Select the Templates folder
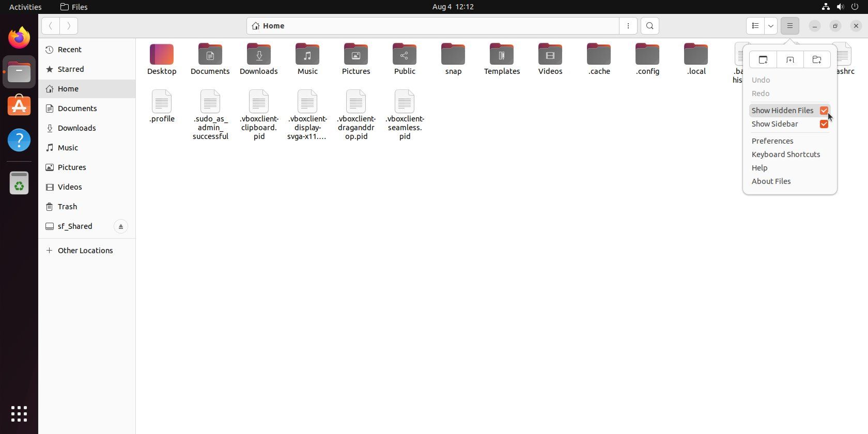 502,59
